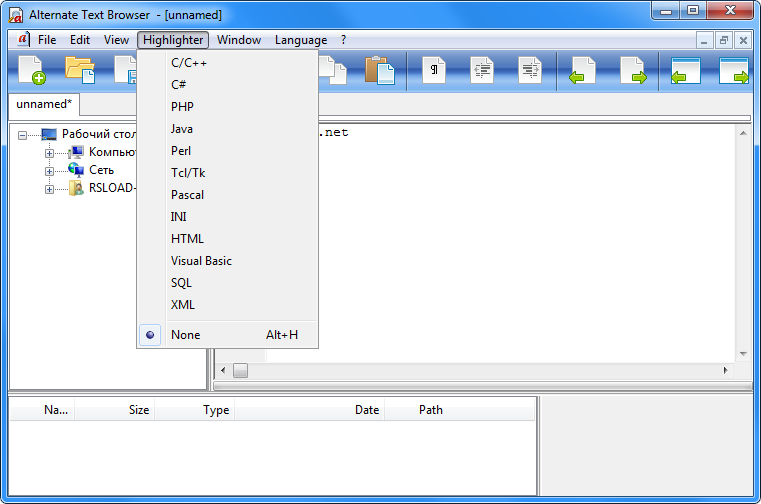The height and width of the screenshot is (504, 761).
Task: Open the Window menu
Action: (x=239, y=40)
